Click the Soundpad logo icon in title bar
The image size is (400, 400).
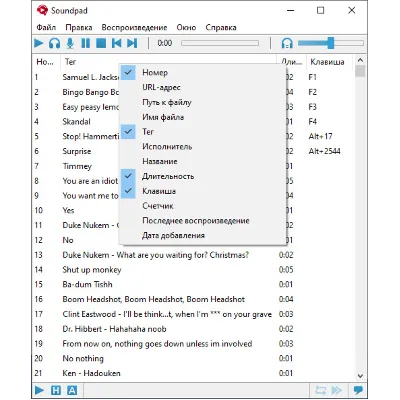pyautogui.click(x=42, y=10)
